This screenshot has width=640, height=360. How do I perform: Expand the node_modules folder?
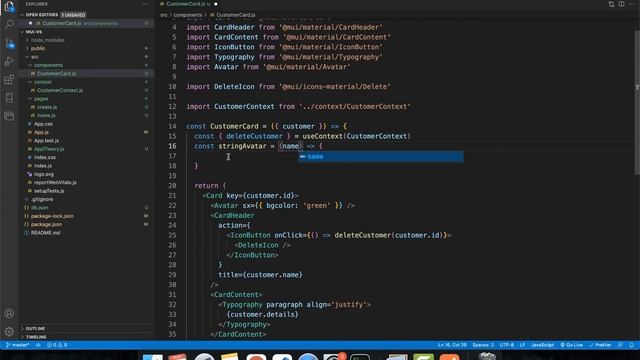[47, 40]
